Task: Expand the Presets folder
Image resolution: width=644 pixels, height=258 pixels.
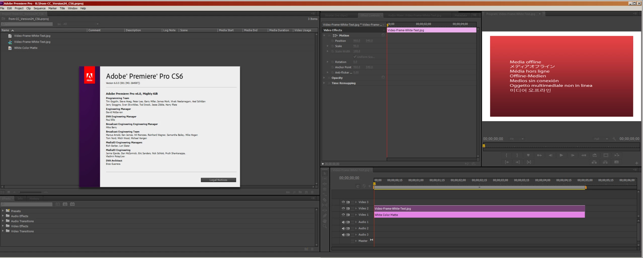Action: point(3,211)
